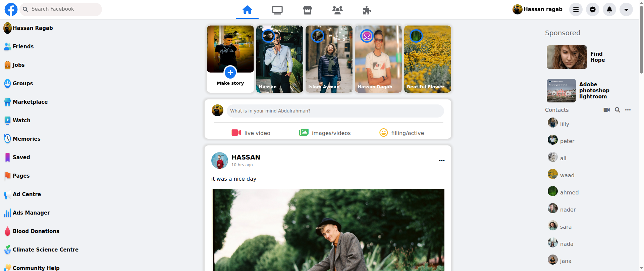Open the Marketplace storefront tab icon
The height and width of the screenshot is (271, 644).
click(x=307, y=10)
